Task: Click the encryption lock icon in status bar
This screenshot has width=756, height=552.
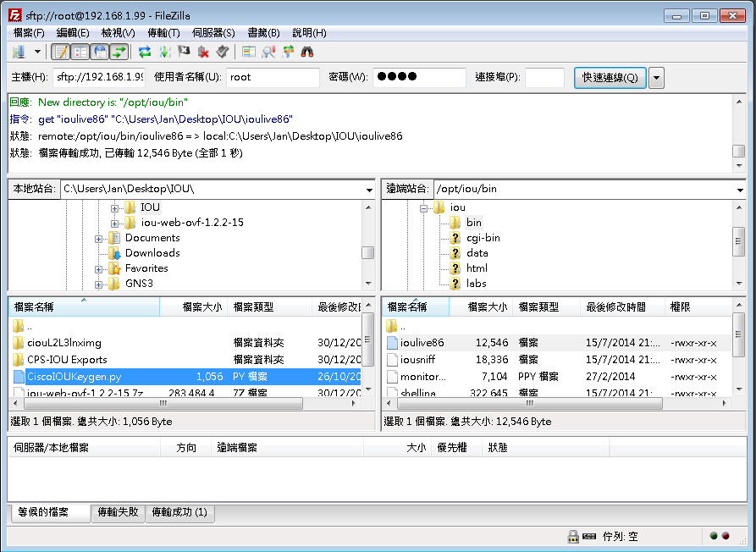Action: click(x=573, y=536)
